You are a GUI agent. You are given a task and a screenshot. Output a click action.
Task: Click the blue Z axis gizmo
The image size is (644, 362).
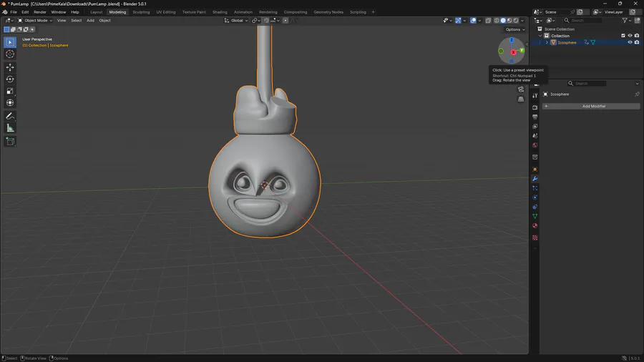[512, 40]
